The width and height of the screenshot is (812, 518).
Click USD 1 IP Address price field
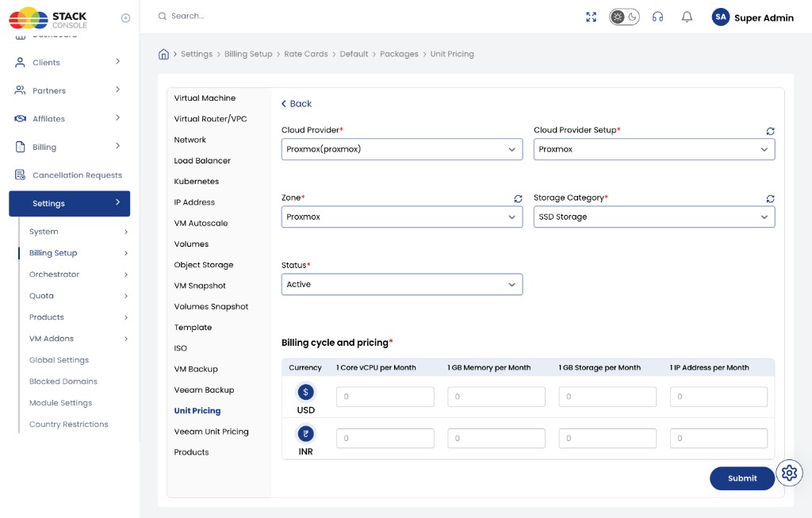pos(718,397)
